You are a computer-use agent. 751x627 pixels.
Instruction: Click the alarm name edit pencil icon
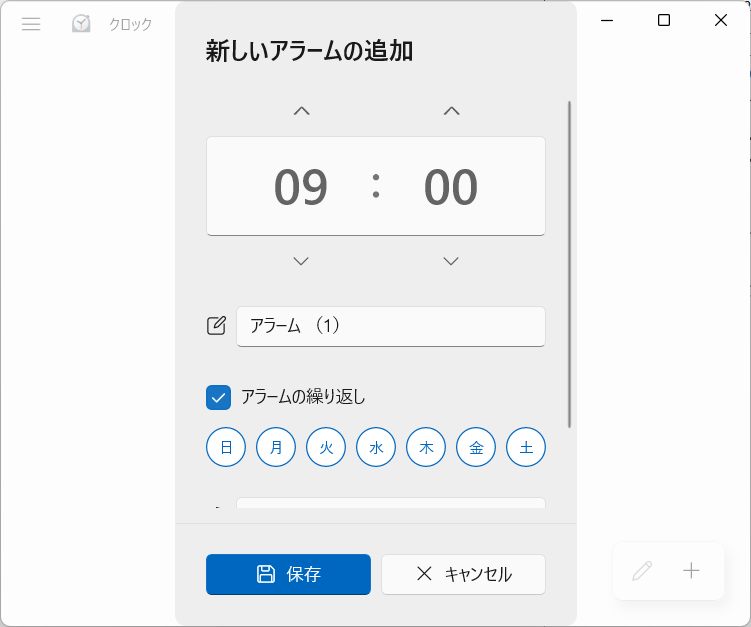pos(216,326)
